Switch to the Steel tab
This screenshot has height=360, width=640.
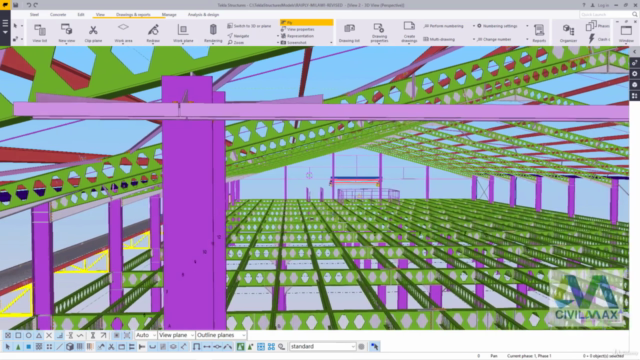coord(34,14)
